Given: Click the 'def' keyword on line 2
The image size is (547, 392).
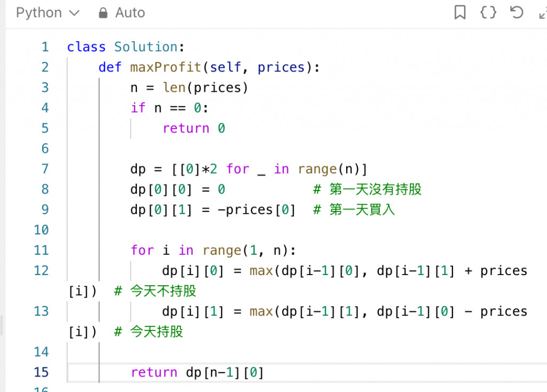Looking at the screenshot, I should [x=110, y=67].
